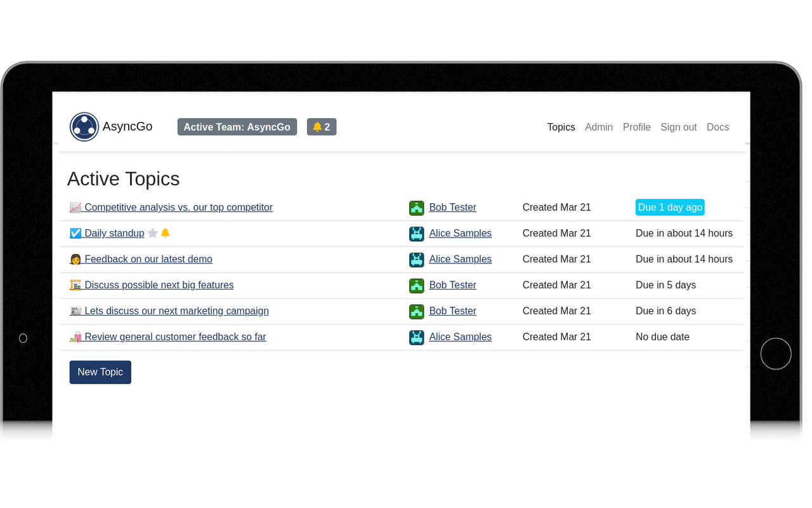Open Lets discuss our next marketing campaign topic
The image size is (812, 508).
(x=169, y=311)
